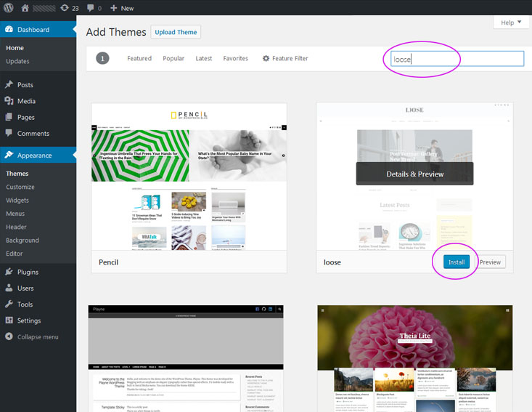The height and width of the screenshot is (412, 532).
Task: Open Customize submenu item
Action: tap(20, 187)
